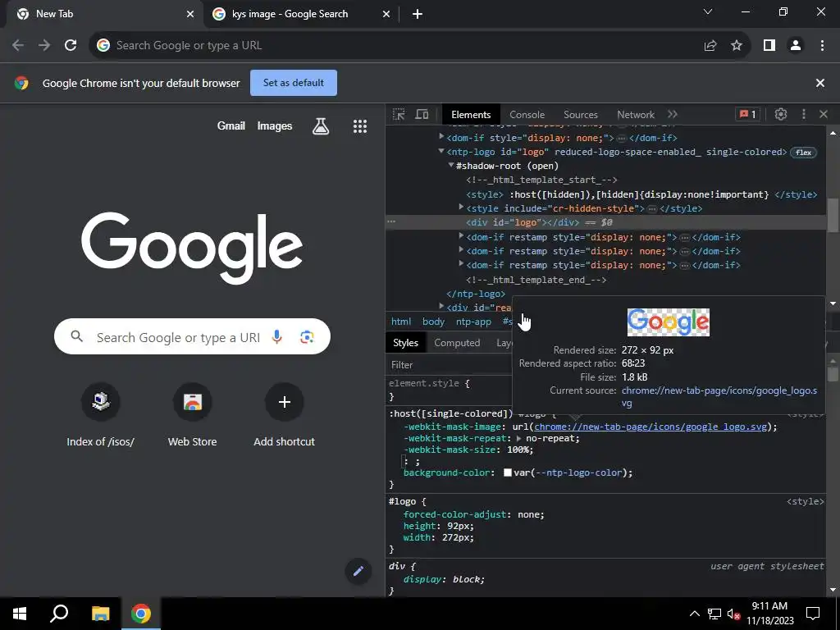Open the Windows notification center

[813, 614]
